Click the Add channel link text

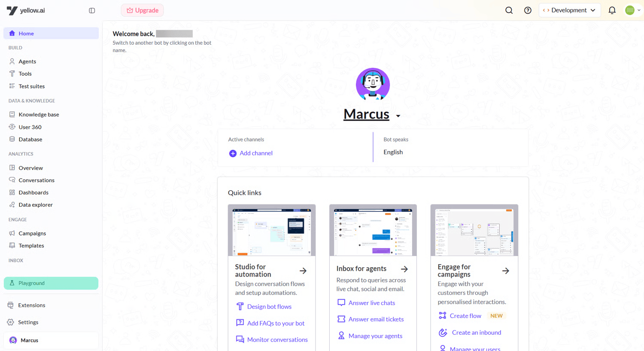pos(256,153)
